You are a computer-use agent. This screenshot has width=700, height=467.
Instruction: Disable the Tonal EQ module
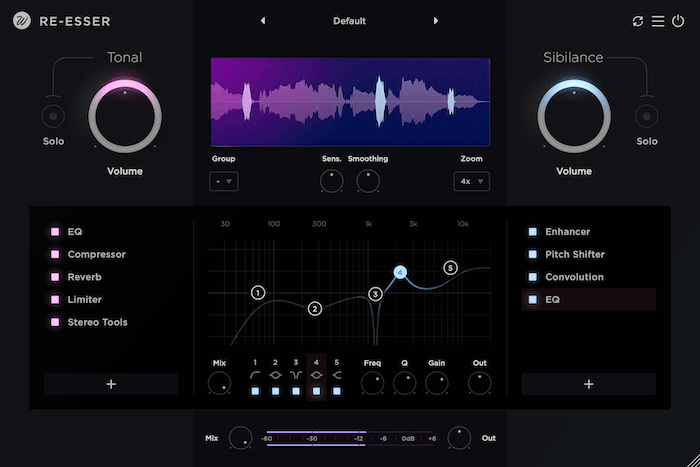(55, 231)
